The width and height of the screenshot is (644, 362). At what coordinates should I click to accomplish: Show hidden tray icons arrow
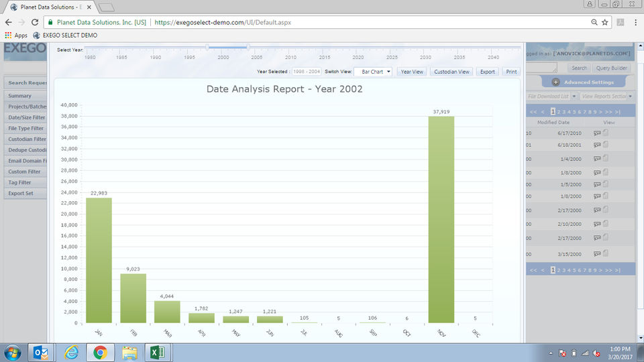point(551,353)
